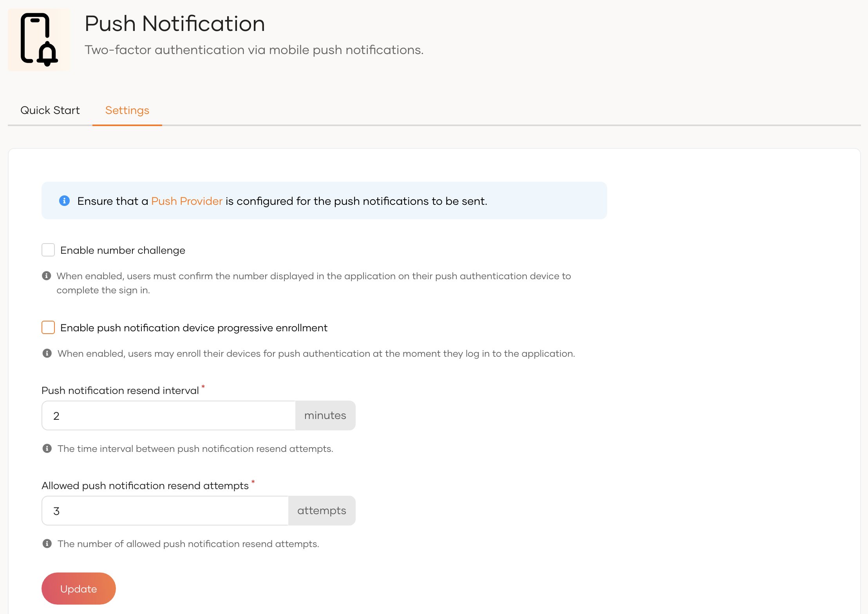Click the Push Notification phone bell icon
Screen dimensions: 868x614
(x=39, y=40)
